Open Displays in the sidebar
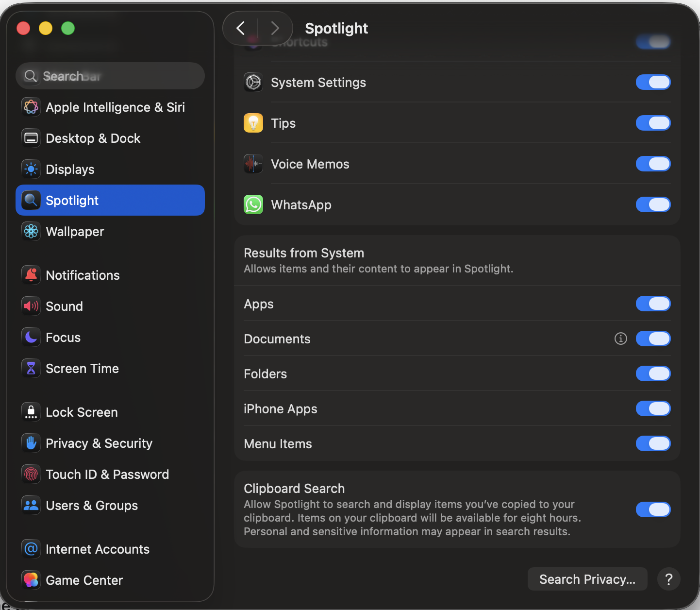The image size is (700, 610). click(x=70, y=169)
